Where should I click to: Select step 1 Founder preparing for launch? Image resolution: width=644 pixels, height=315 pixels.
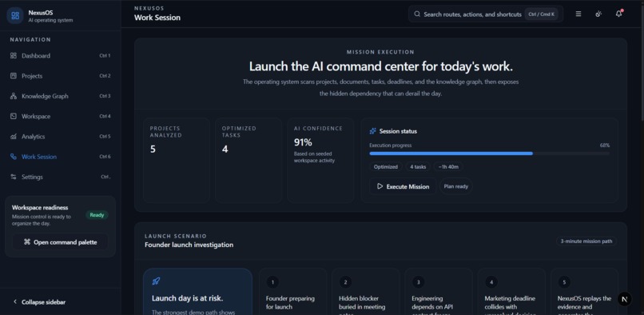[293, 292]
